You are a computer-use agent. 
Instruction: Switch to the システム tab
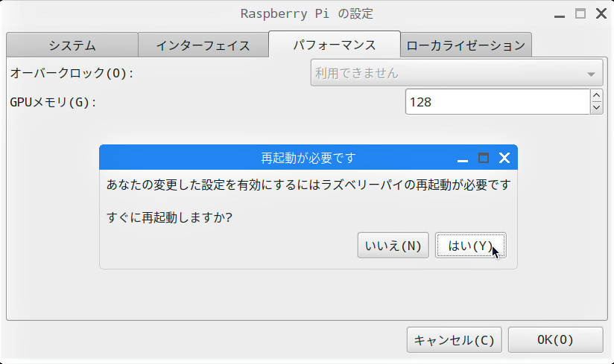click(72, 45)
